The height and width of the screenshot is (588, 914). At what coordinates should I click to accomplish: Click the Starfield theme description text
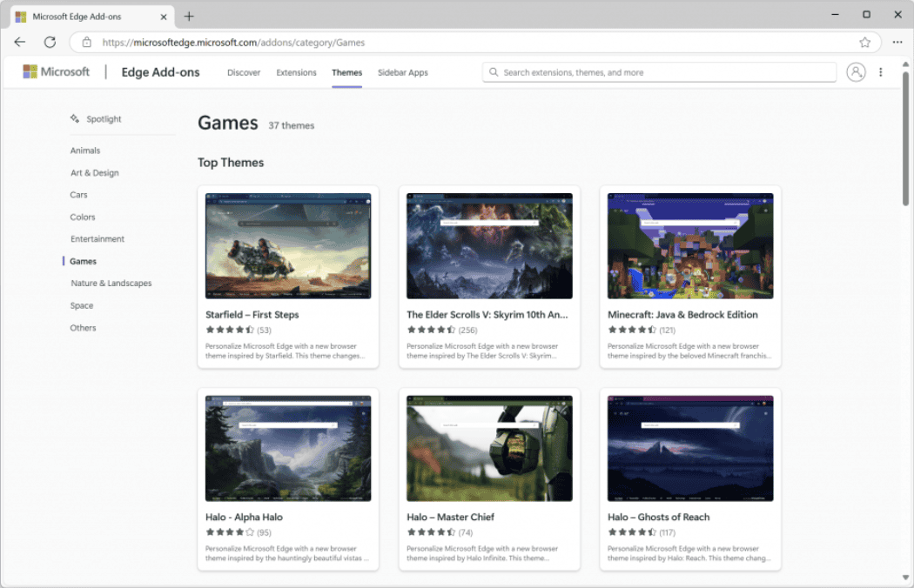point(285,351)
